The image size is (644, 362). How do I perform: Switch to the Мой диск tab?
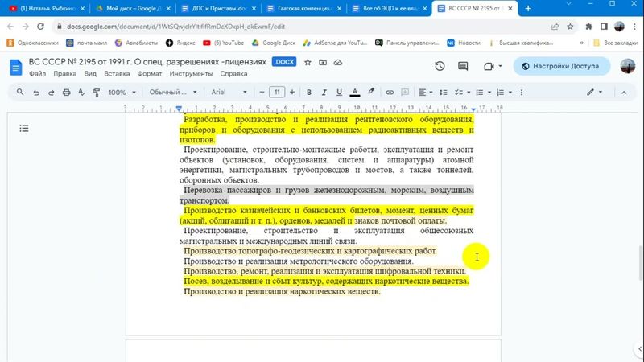pos(133,8)
